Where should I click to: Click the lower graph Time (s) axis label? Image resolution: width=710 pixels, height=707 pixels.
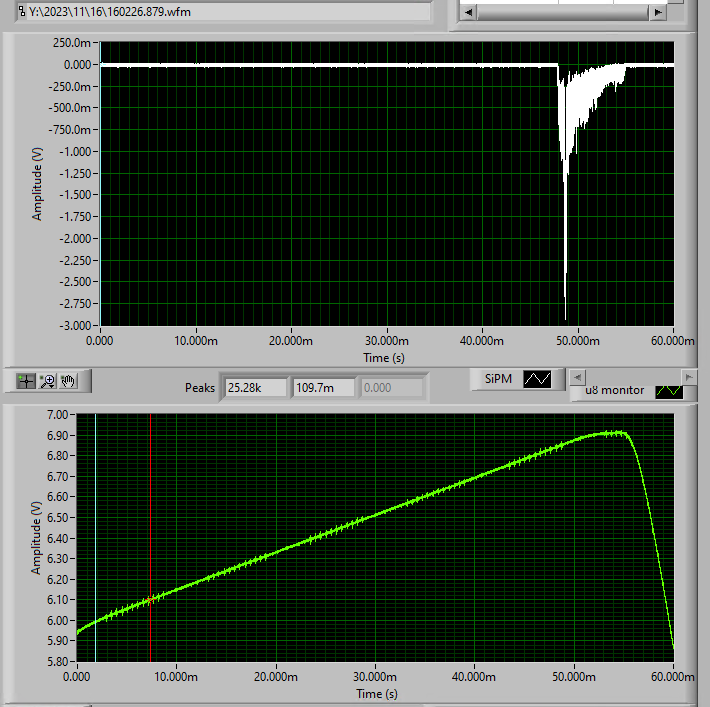[x=377, y=694]
